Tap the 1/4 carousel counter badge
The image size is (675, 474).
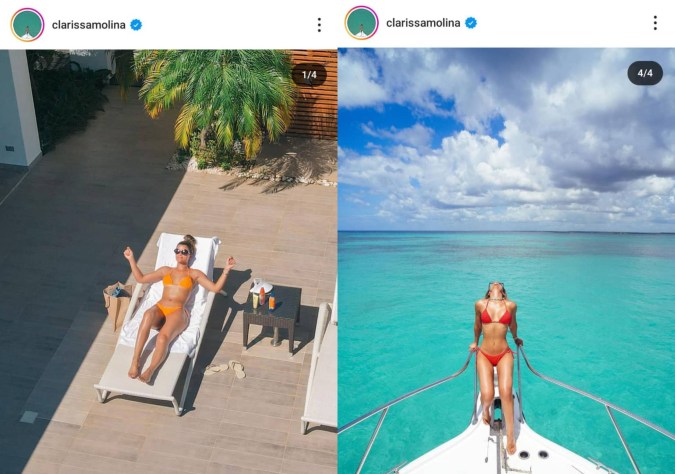[309, 75]
